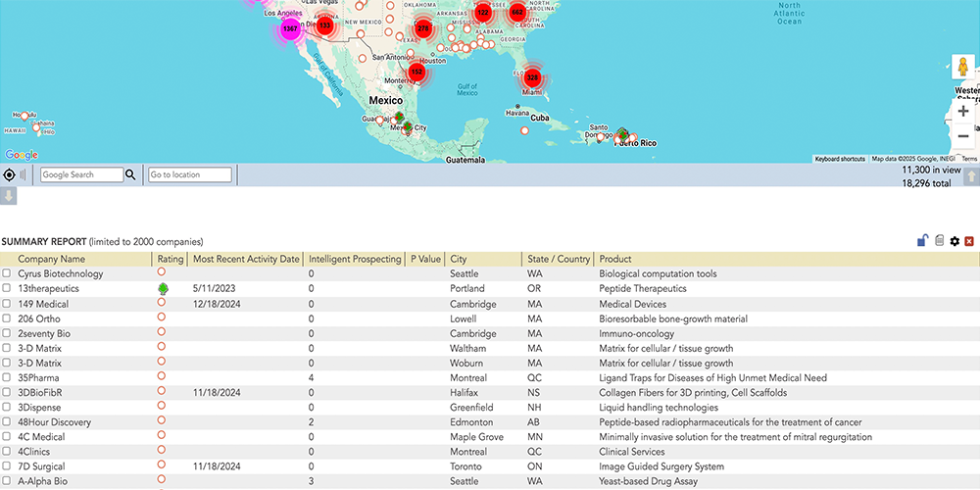Open the summary report settings gear
Image resolution: width=980 pixels, height=490 pixels.
(955, 241)
